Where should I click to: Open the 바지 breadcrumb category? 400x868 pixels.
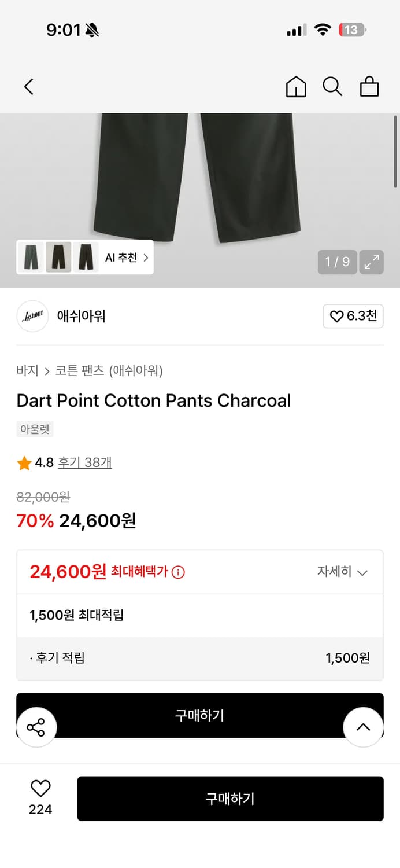[25, 370]
